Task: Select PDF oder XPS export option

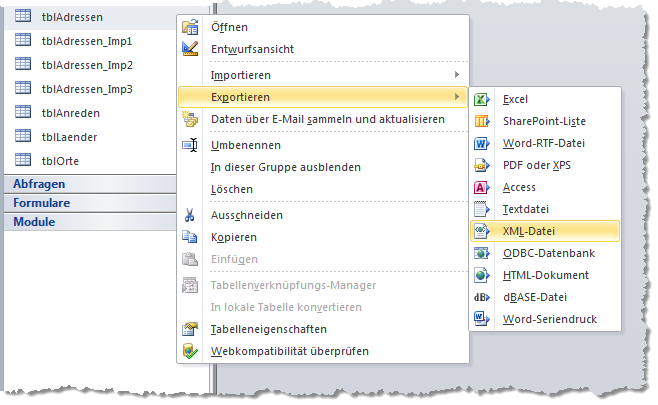Action: click(x=545, y=165)
